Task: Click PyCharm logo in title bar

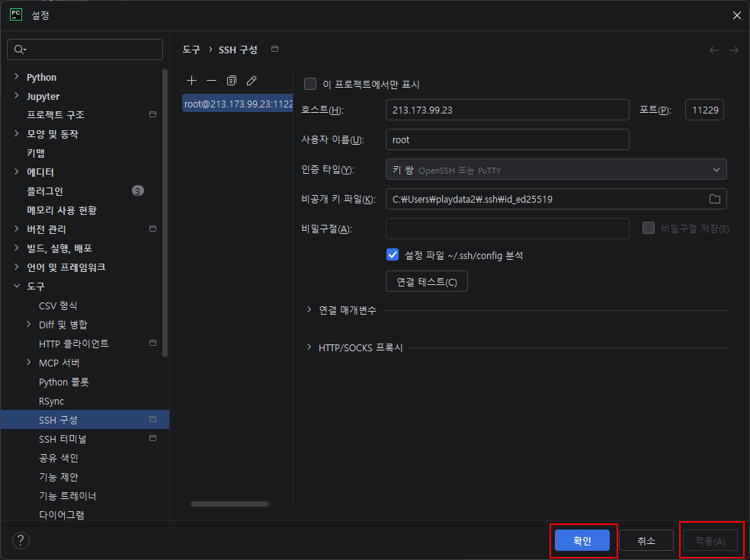Action: click(16, 14)
